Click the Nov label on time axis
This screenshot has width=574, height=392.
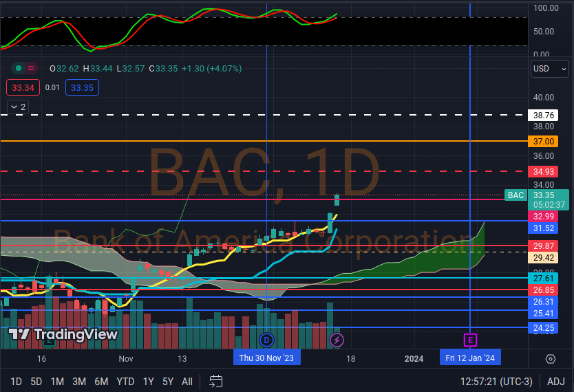coord(125,359)
